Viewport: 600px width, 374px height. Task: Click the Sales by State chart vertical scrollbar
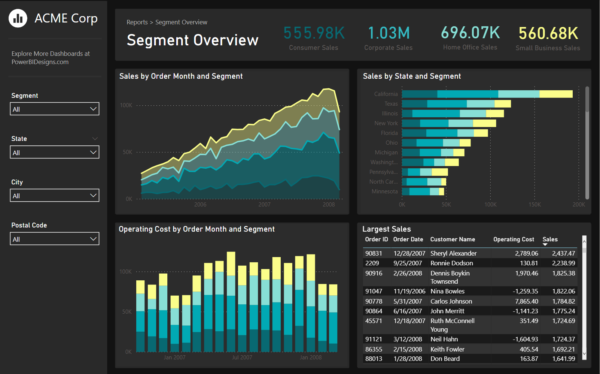click(587, 142)
